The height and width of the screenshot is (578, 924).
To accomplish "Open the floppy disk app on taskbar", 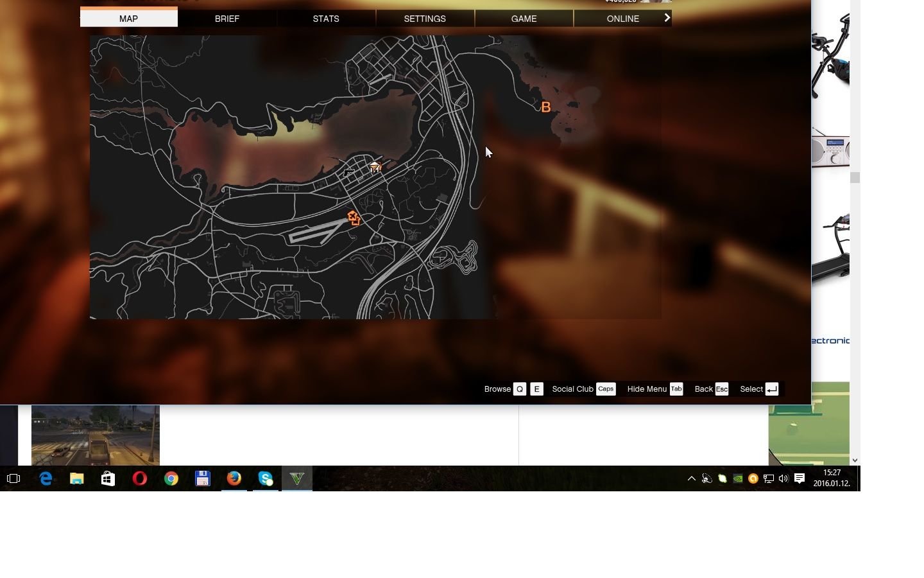I will click(x=203, y=478).
